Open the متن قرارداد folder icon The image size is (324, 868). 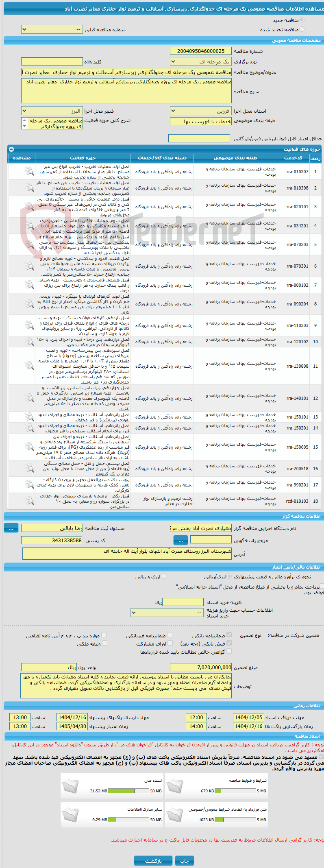pos(175,815)
